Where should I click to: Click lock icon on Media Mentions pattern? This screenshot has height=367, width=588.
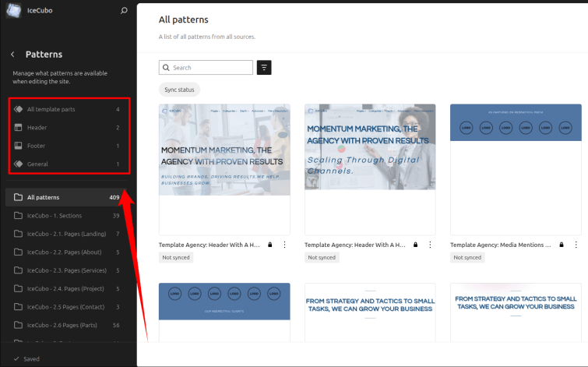pos(562,245)
